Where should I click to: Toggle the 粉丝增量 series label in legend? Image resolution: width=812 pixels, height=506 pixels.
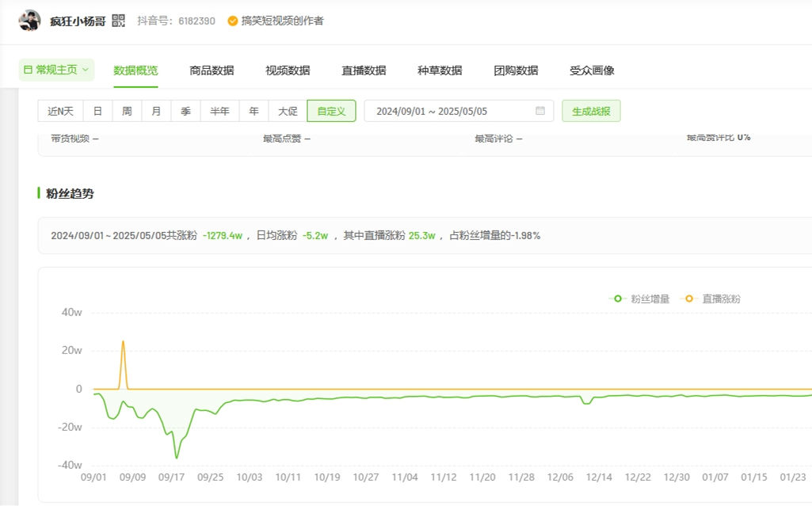(x=650, y=299)
